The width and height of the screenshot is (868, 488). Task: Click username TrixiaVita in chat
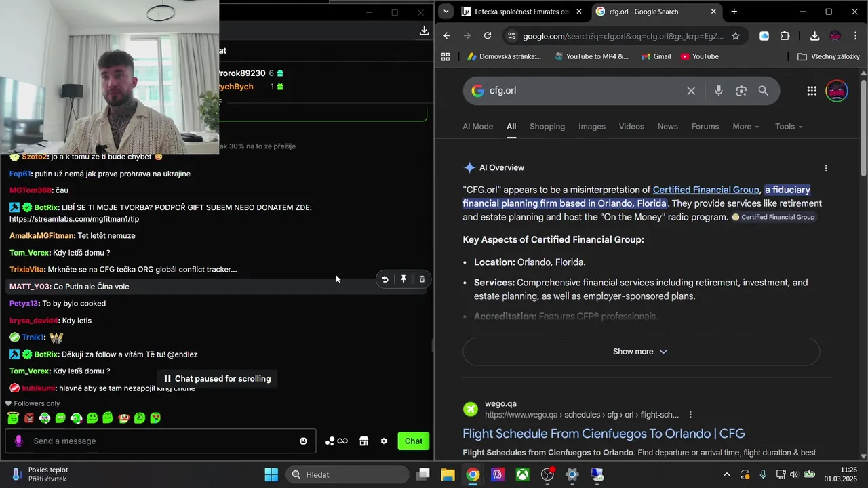tap(27, 270)
